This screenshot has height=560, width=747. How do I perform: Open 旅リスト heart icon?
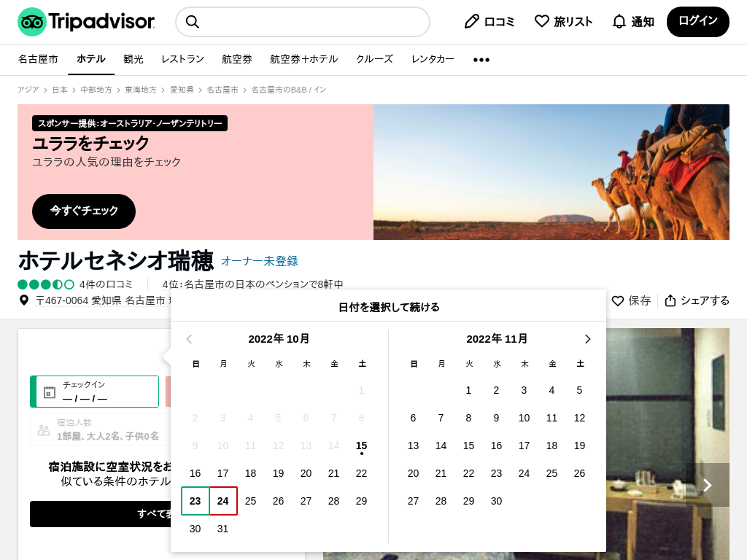click(x=542, y=22)
